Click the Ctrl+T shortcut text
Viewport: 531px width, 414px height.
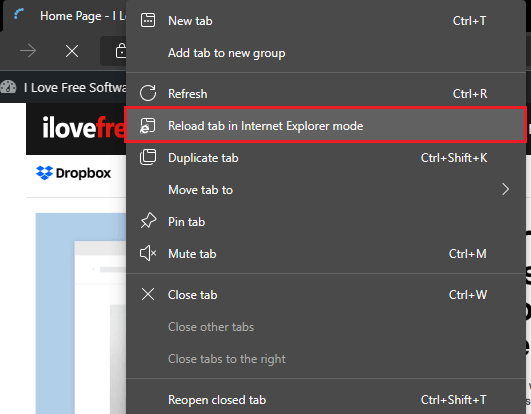(x=469, y=21)
